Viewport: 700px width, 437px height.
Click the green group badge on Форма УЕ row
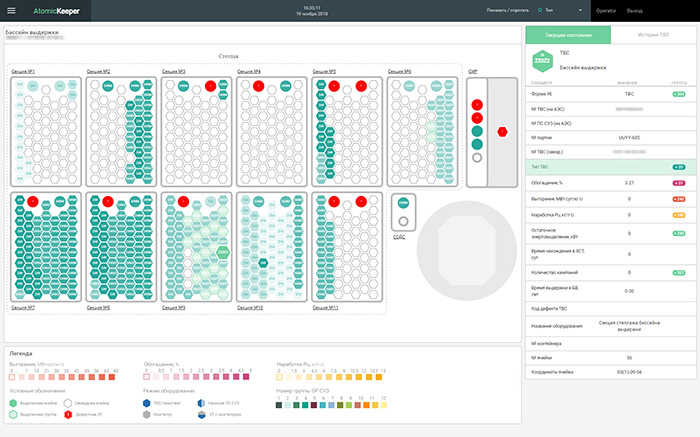676,93
